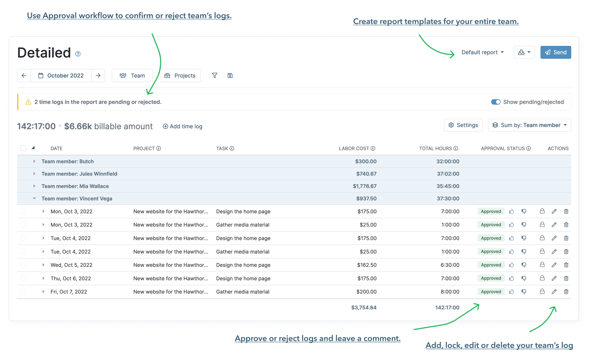Edit the Wed, Oct 5 time log
Viewport: 592px width, 364px height.
(554, 265)
